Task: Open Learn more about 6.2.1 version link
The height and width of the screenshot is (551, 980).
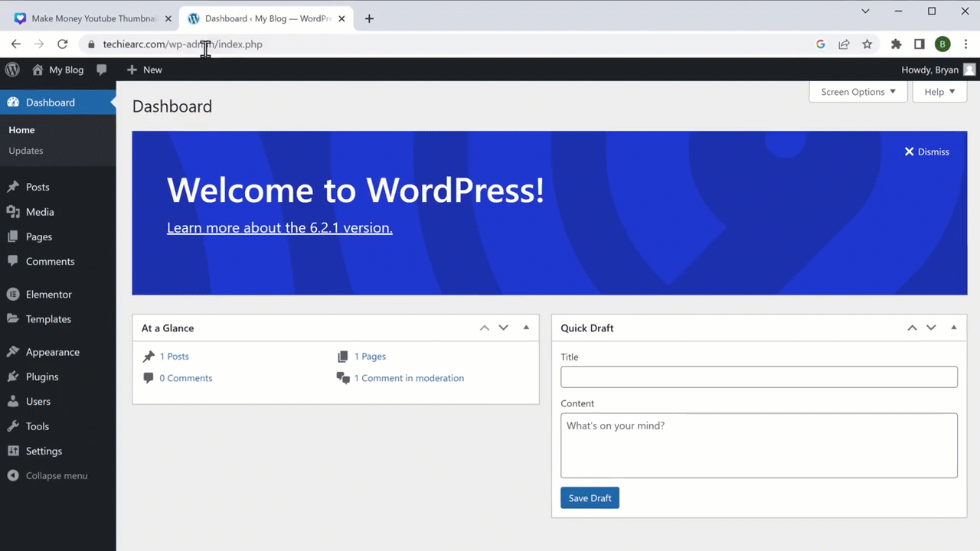Action: 279,227
